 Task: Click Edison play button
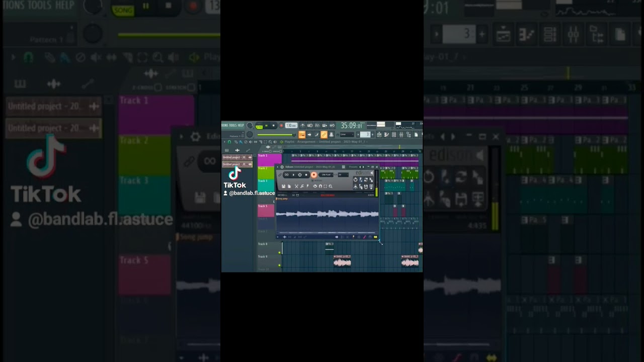293,175
